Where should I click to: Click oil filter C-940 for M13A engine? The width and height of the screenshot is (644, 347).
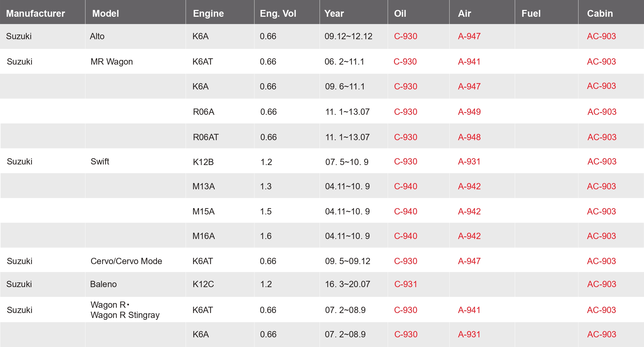tap(406, 186)
